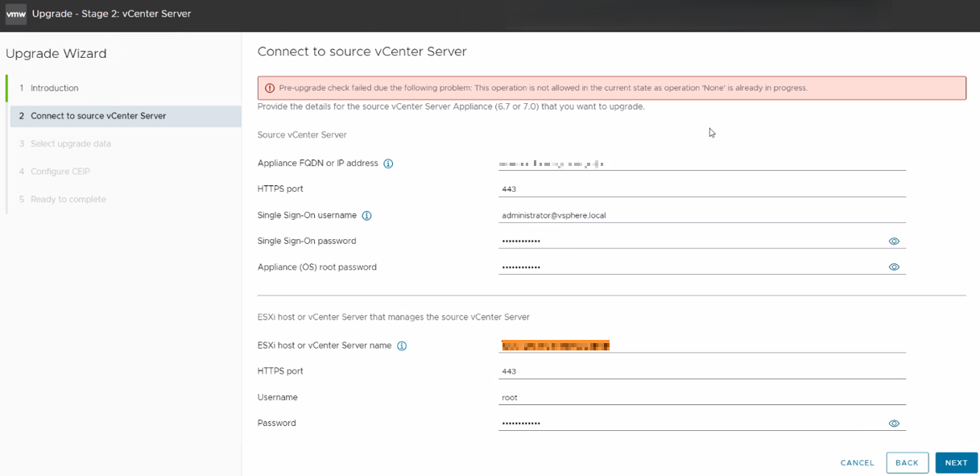Click the ESXi host Password input field

(x=693, y=423)
